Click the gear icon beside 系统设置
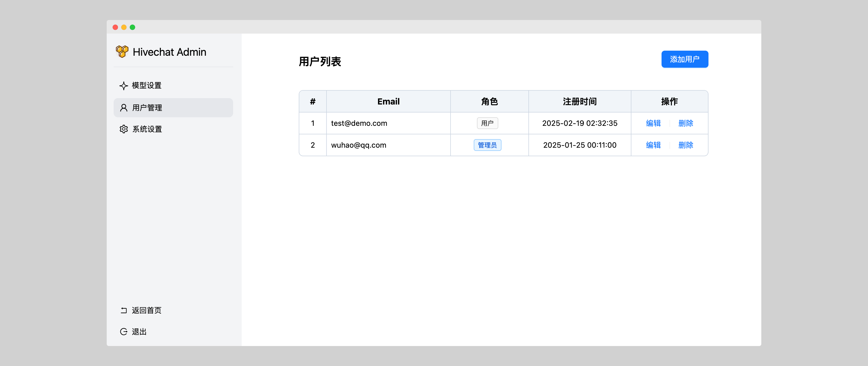This screenshot has height=366, width=868. [x=124, y=129]
